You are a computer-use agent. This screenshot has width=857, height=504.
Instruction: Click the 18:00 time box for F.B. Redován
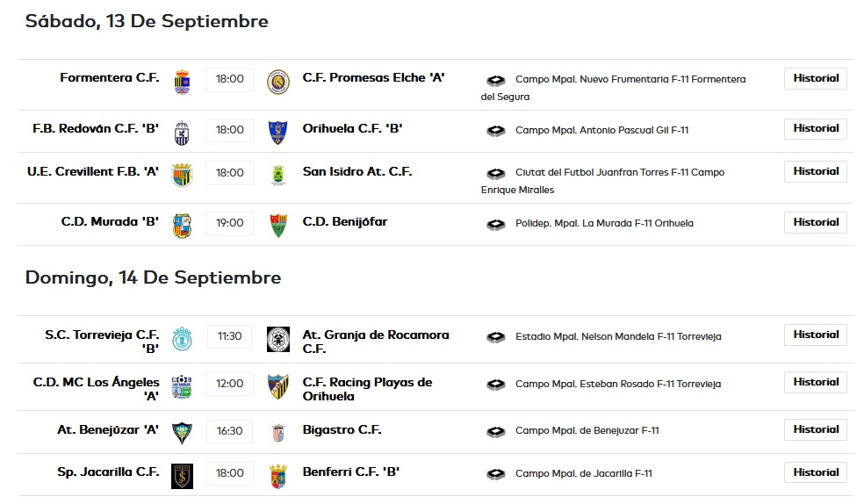[x=229, y=130]
